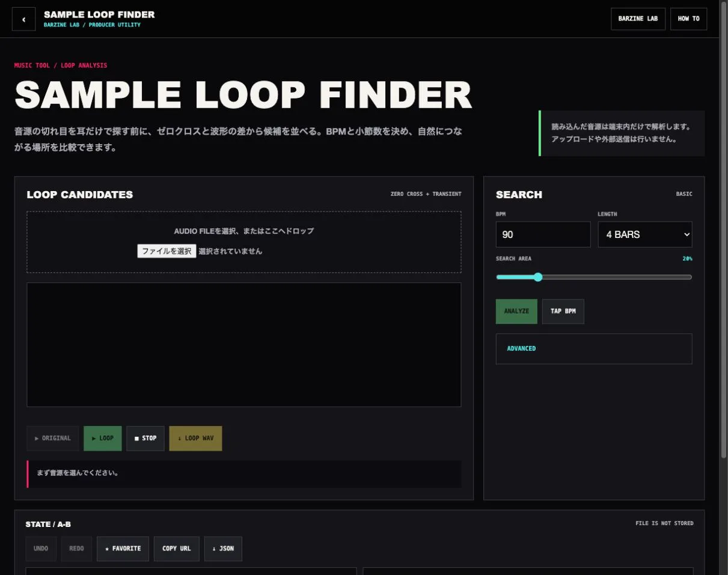Click 'BARZINE LAB / PRODUCER UTILITY' subtitle
Screen dimensions: 728x575
[x=92, y=25]
